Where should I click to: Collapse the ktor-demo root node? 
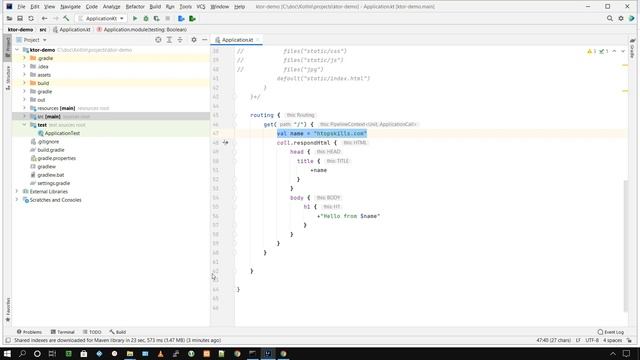tap(17, 50)
